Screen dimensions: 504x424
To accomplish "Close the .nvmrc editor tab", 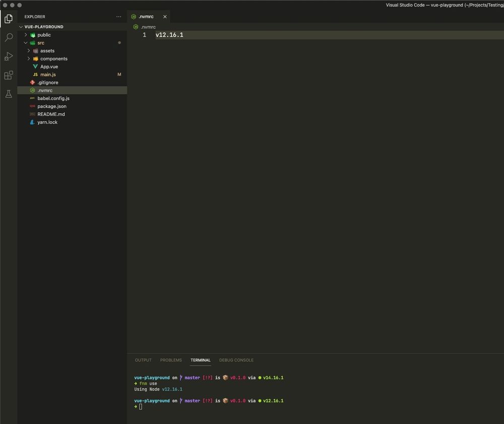I will coord(165,16).
